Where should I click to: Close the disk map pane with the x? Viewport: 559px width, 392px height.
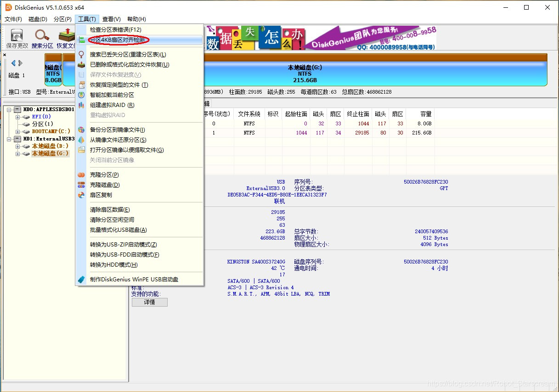[5, 55]
